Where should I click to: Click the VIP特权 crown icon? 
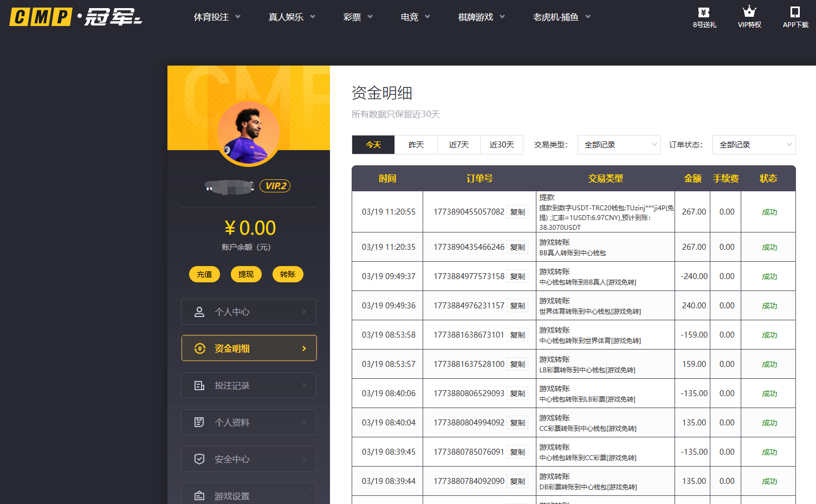pyautogui.click(x=749, y=11)
